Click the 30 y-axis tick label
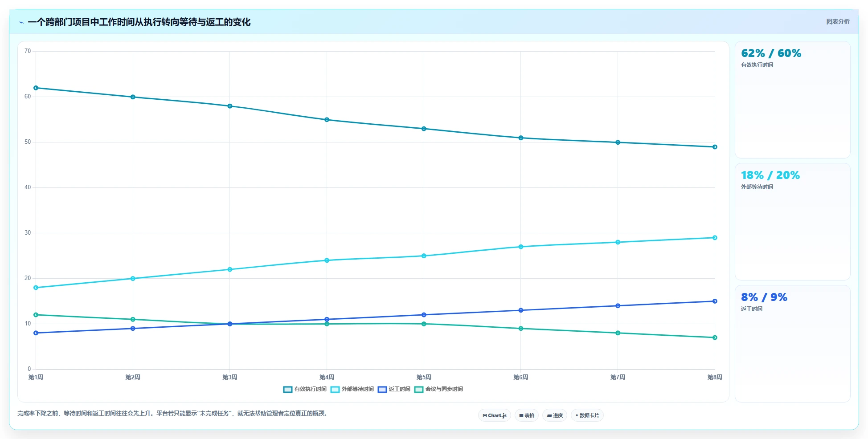 point(28,233)
